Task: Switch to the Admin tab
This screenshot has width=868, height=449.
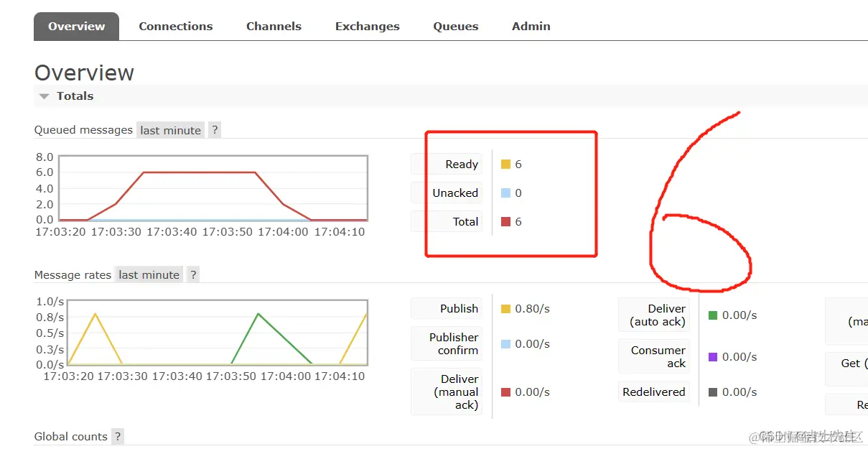Action: [531, 26]
